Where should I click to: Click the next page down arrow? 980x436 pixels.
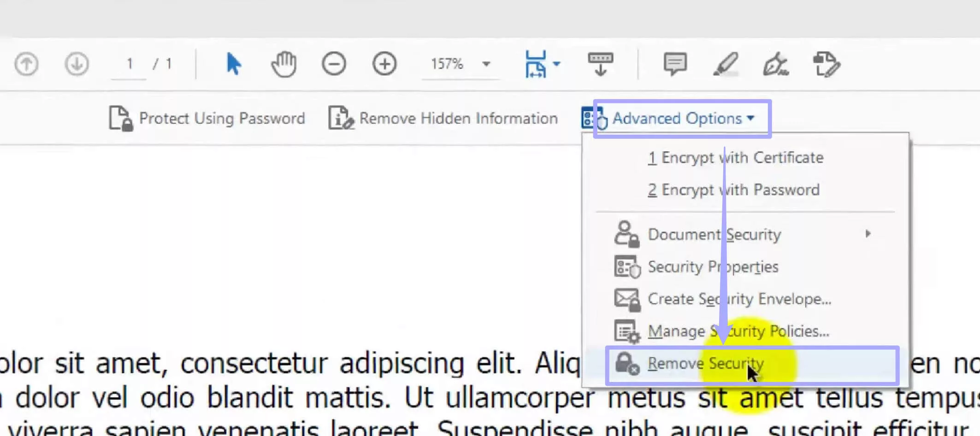[x=77, y=65]
